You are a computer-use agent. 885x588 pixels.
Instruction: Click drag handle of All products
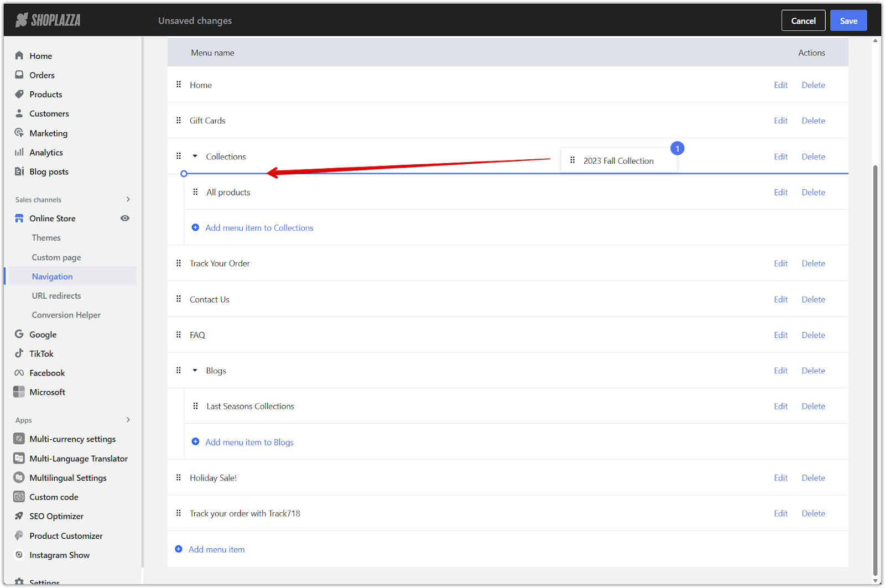coord(195,192)
